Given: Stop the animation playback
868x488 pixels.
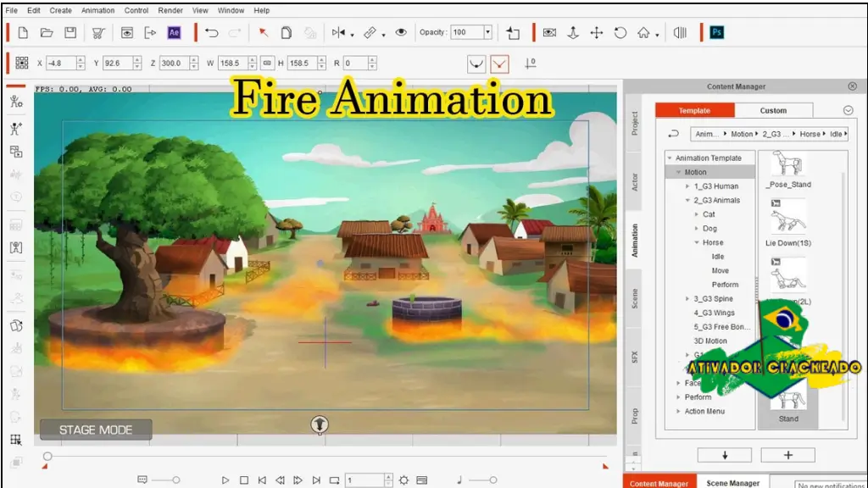Looking at the screenshot, I should [243, 480].
